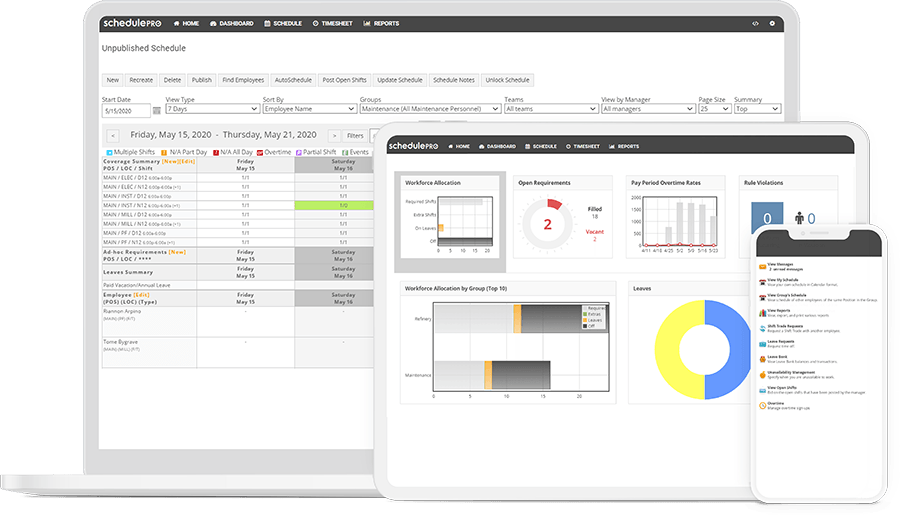
Task: Open TIMESHEET in the laptop navigation bar
Action: [x=332, y=24]
